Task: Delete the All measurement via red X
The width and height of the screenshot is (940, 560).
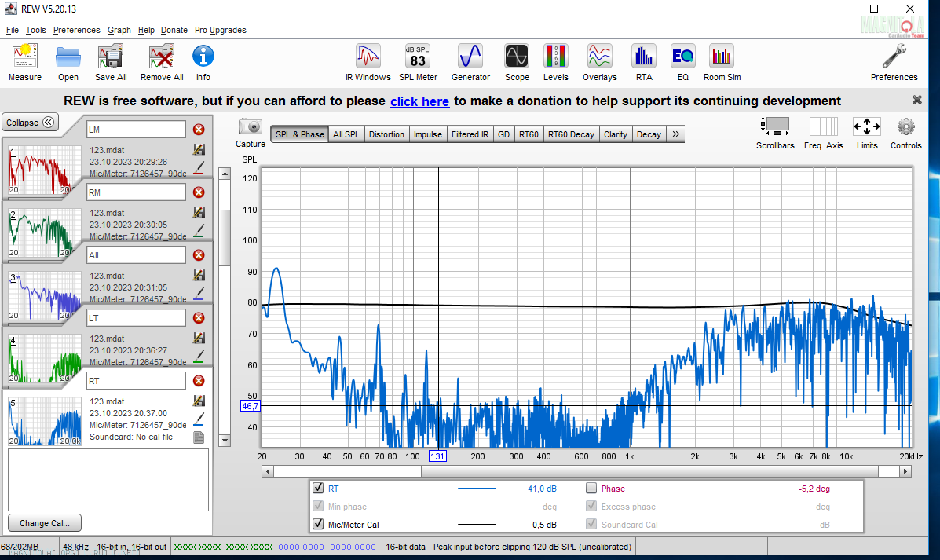Action: pos(199,255)
